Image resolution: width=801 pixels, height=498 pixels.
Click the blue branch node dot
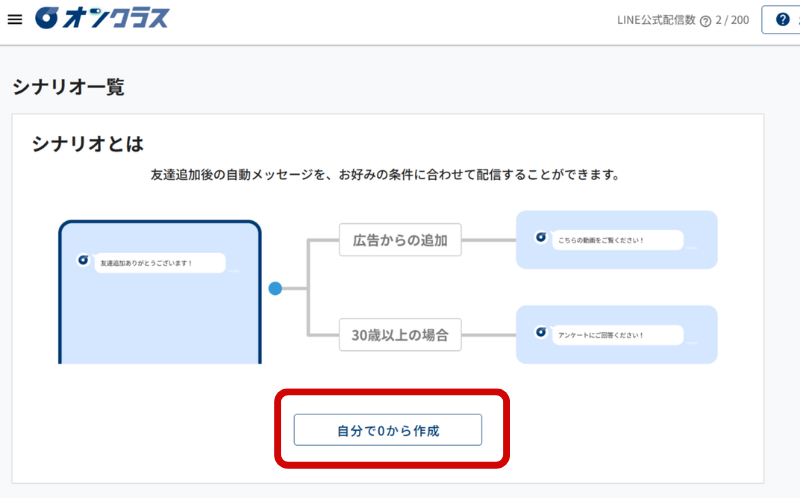click(x=276, y=289)
